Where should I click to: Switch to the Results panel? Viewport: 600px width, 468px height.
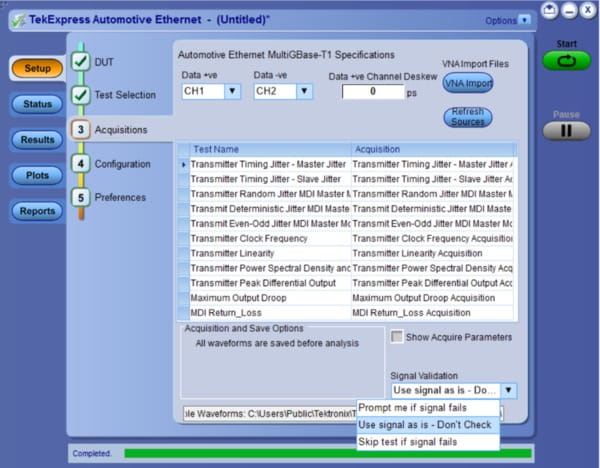point(37,139)
